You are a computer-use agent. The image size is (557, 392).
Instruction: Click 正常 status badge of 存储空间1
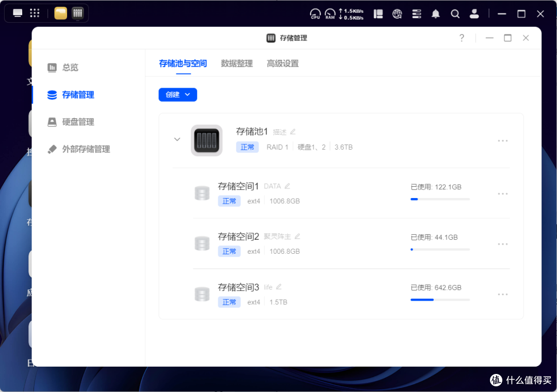pos(229,201)
